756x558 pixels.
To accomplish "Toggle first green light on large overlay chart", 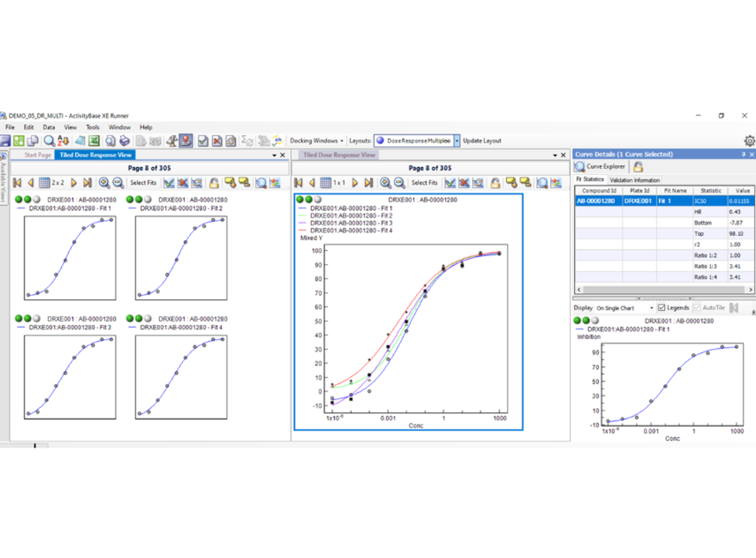I will (300, 199).
